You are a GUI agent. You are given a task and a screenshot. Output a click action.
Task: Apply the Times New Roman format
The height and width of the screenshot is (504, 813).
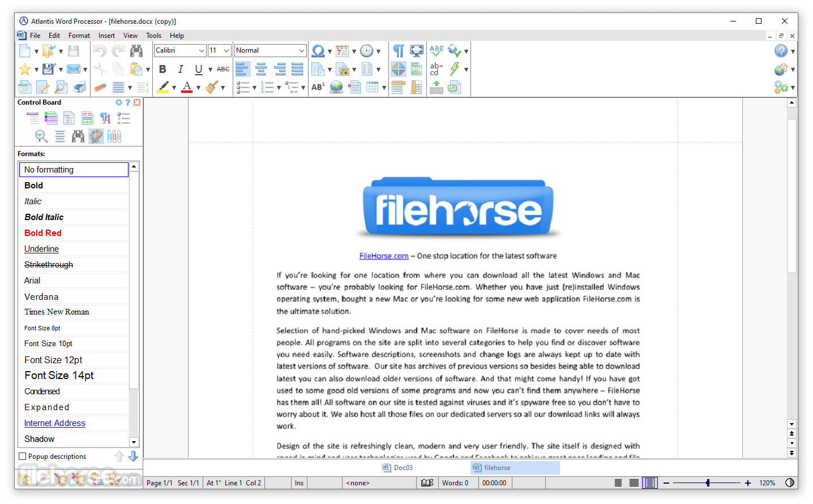74,312
